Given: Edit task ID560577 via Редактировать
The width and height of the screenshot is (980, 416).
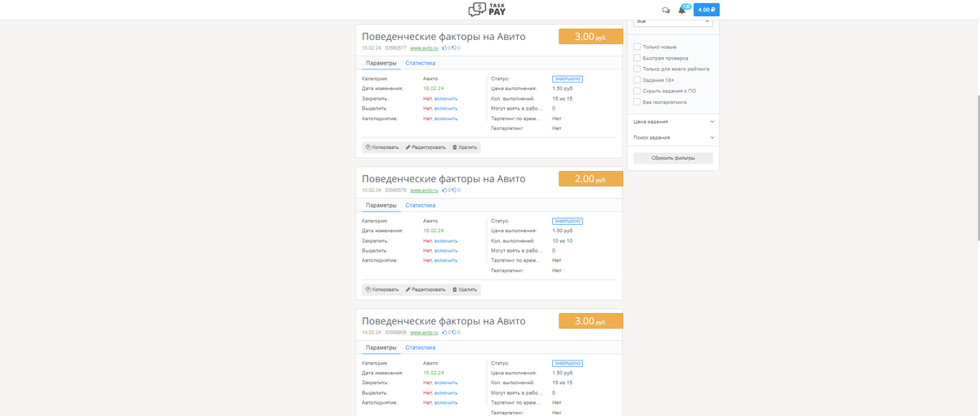Looking at the screenshot, I should point(425,147).
